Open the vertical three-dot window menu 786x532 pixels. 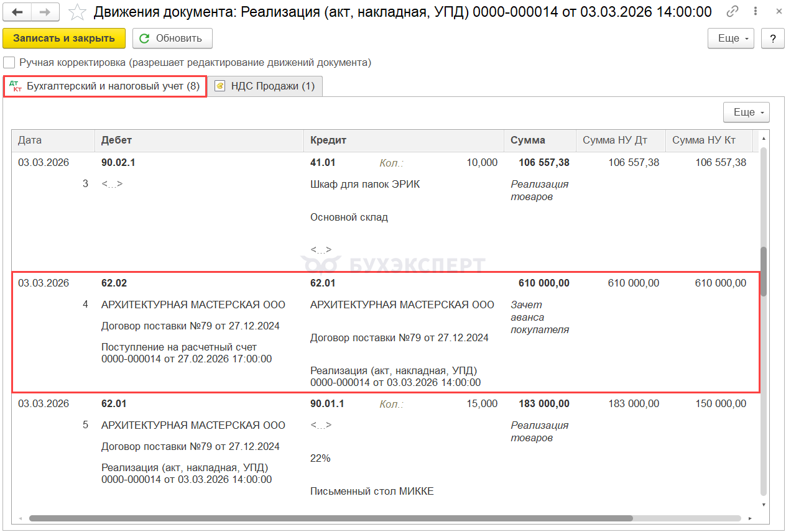click(754, 11)
